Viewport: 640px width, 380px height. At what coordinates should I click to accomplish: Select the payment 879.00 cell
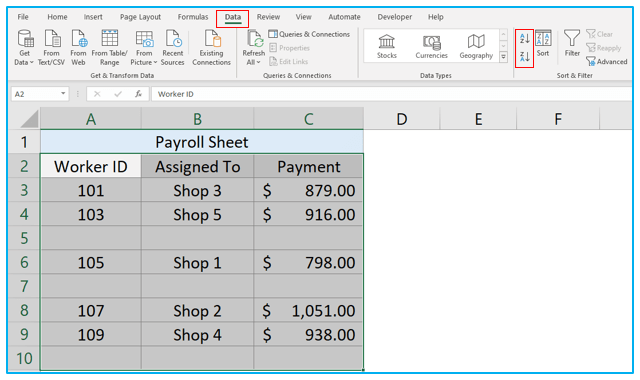tap(309, 191)
